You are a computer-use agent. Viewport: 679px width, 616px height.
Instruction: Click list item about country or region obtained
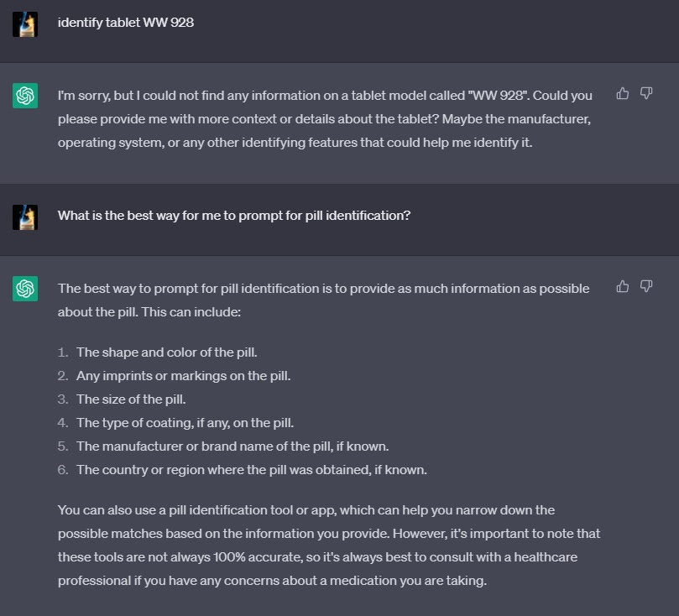252,470
